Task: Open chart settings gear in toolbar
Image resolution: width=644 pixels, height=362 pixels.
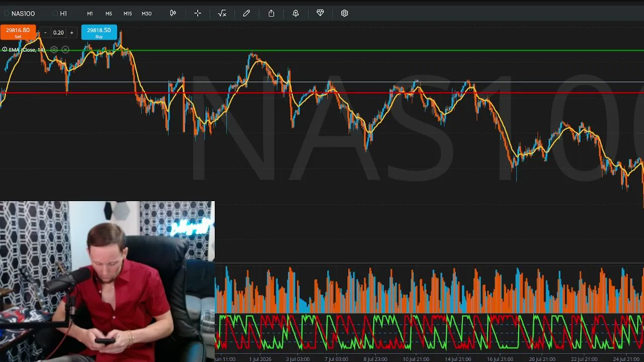Action: [x=345, y=13]
